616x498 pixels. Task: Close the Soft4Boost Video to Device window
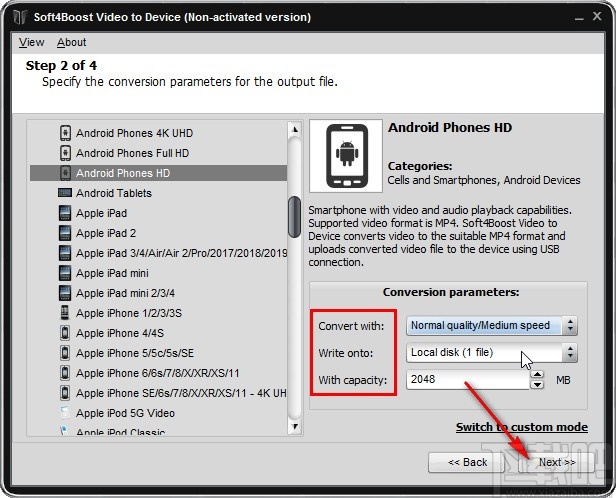597,16
